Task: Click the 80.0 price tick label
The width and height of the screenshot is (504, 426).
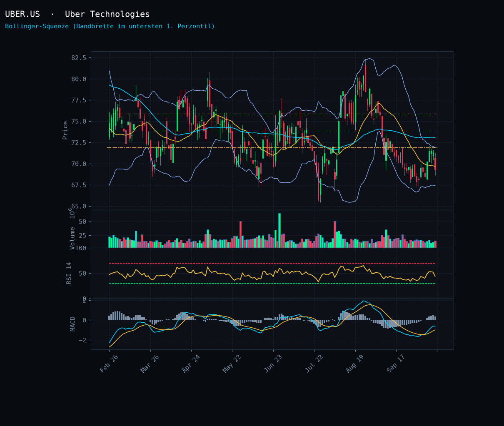Action: pos(79,79)
